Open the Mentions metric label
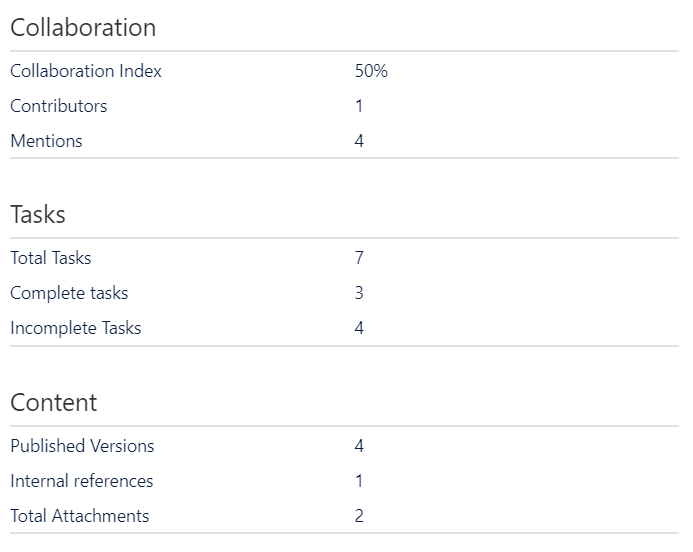This screenshot has height=552, width=693. point(46,141)
